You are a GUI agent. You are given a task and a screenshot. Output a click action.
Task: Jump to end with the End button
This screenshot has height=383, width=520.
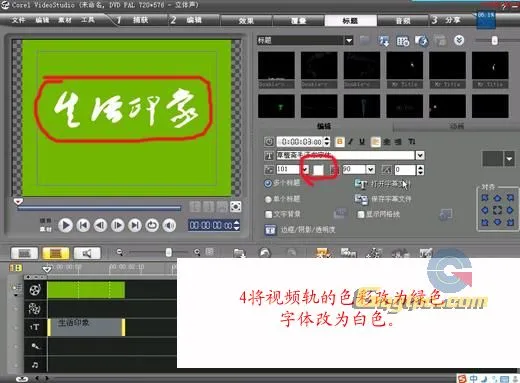[135, 226]
